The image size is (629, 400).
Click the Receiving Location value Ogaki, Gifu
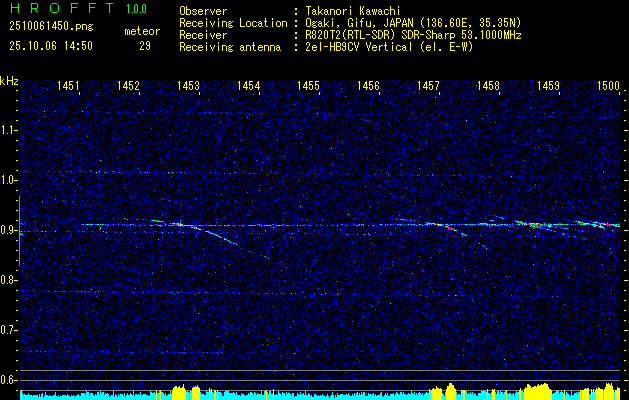pos(411,23)
